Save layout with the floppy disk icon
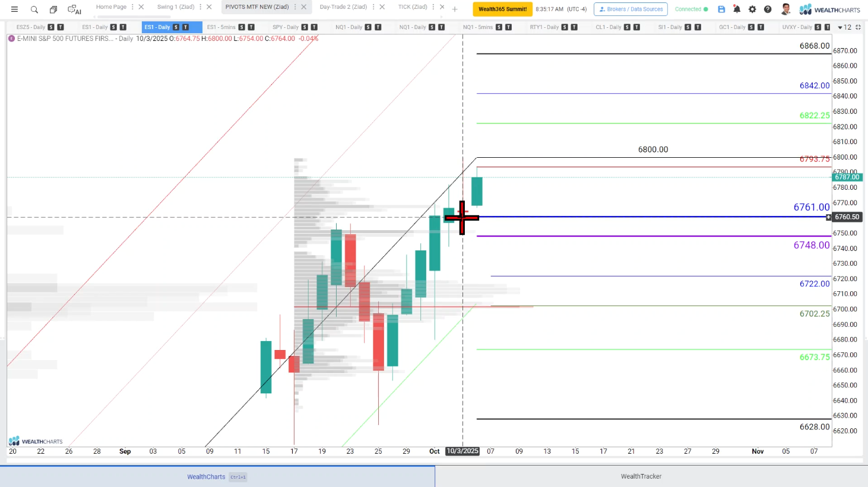The height and width of the screenshot is (487, 868). pyautogui.click(x=721, y=9)
